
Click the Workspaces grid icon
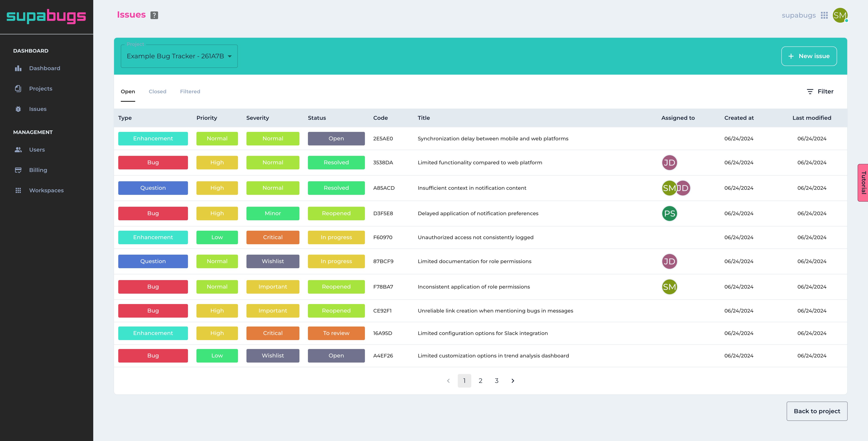[18, 190]
